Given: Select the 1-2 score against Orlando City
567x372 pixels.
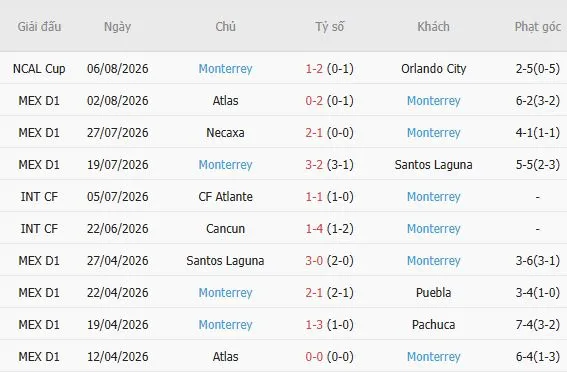Looking at the screenshot, I should tap(314, 69).
